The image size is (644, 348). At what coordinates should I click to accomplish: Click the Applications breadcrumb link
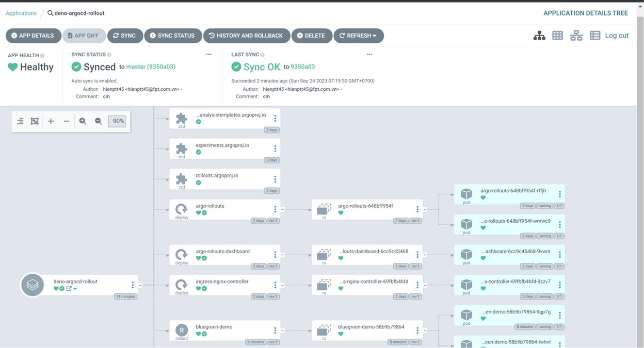point(21,13)
